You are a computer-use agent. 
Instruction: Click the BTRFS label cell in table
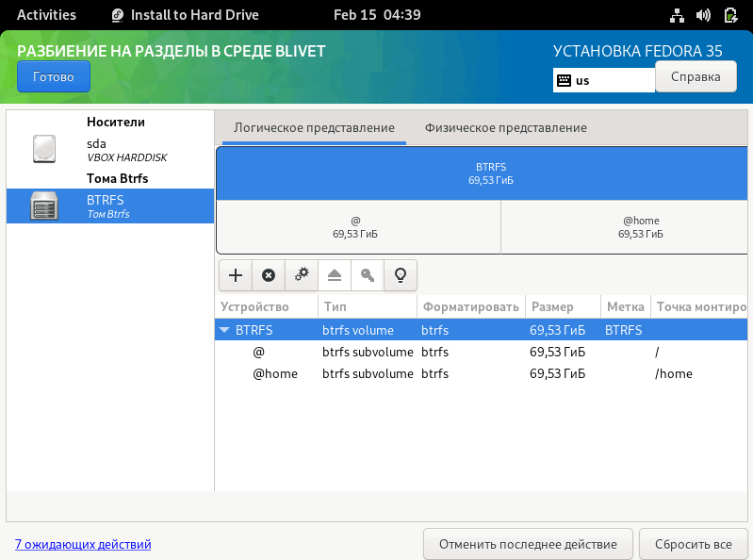coord(623,330)
